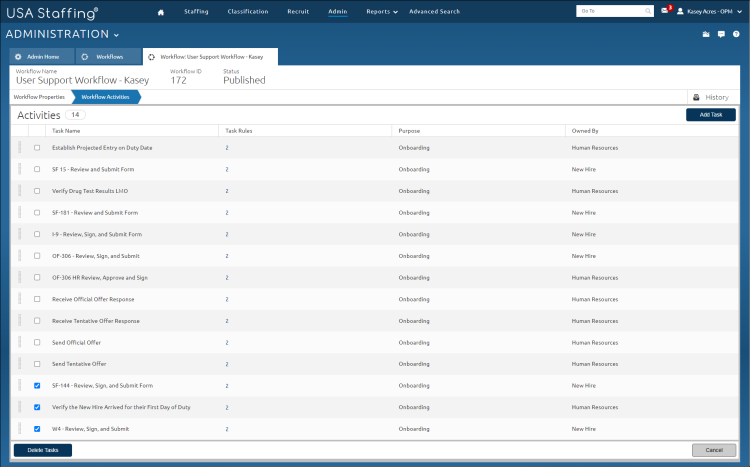Check the Send Tentative Offer box

37,364
